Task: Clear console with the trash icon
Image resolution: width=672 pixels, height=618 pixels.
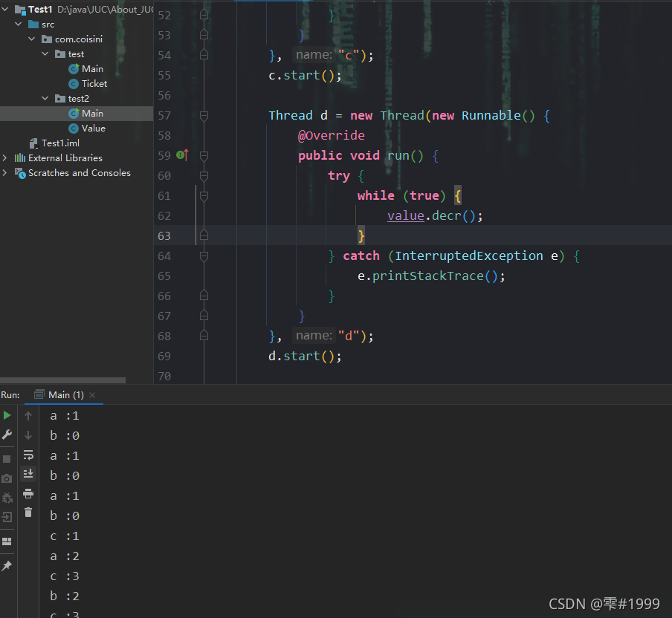Action: pyautogui.click(x=28, y=513)
